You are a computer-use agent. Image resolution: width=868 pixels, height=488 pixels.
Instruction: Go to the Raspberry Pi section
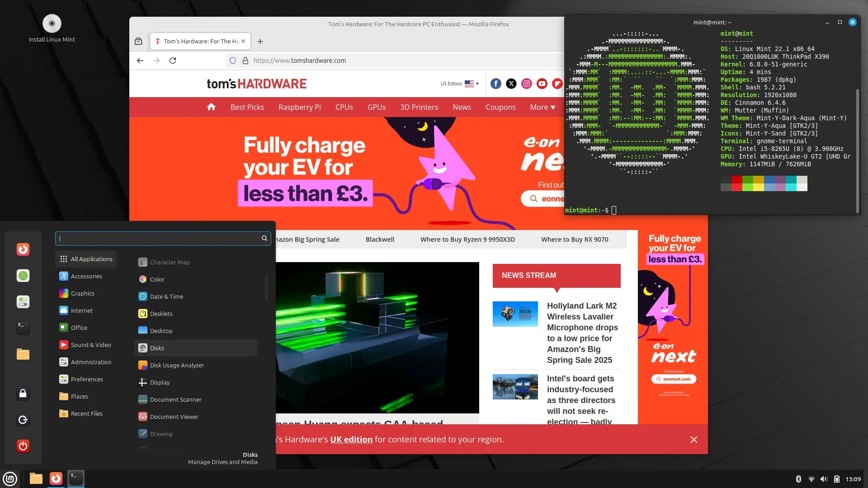300,107
